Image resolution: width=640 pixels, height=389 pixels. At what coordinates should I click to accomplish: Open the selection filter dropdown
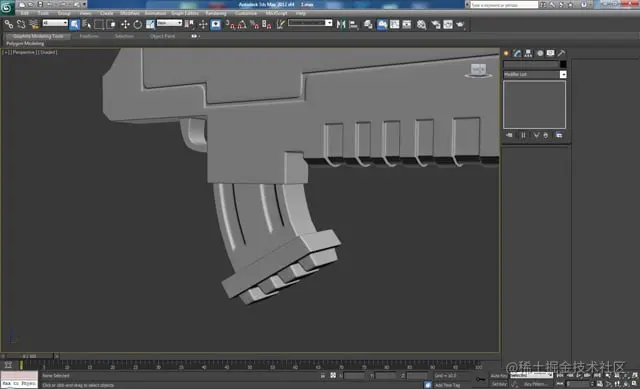click(55, 23)
